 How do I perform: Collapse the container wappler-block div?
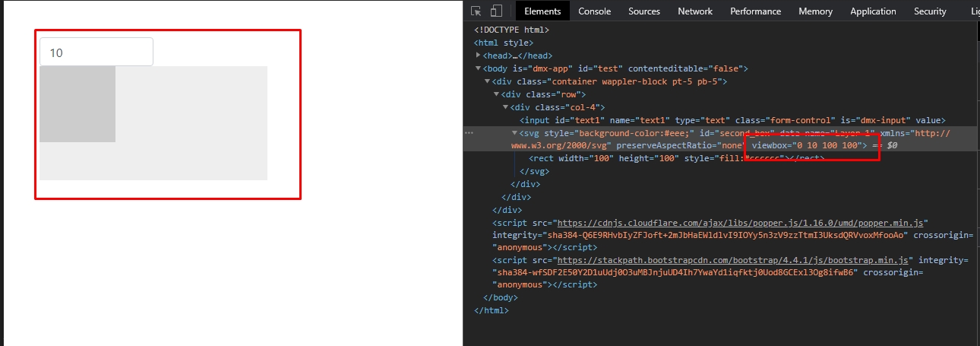pyautogui.click(x=488, y=81)
